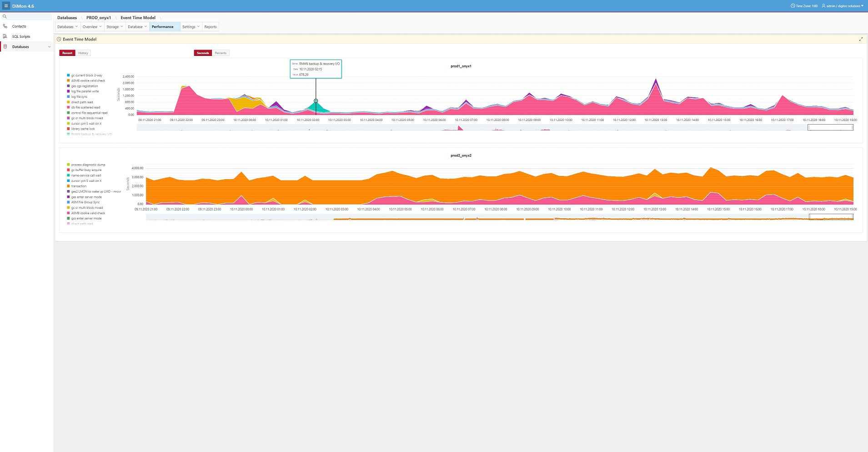Maximize the Event Time Model region
This screenshot has height=452, width=868.
click(x=861, y=39)
